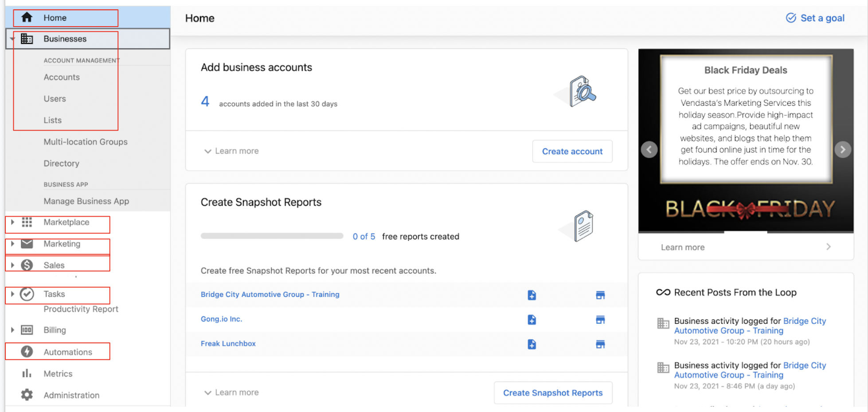Click the Billing icon in sidebar
The image size is (868, 412).
[x=27, y=330]
